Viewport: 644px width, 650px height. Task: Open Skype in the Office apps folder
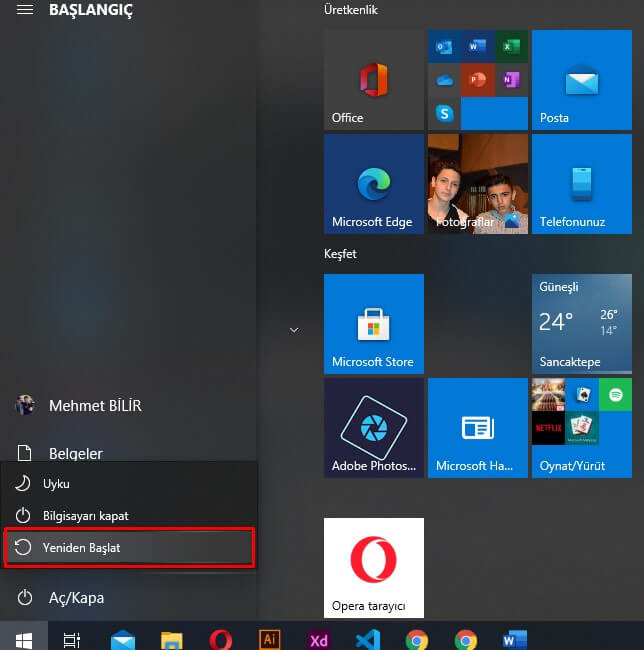coord(444,114)
